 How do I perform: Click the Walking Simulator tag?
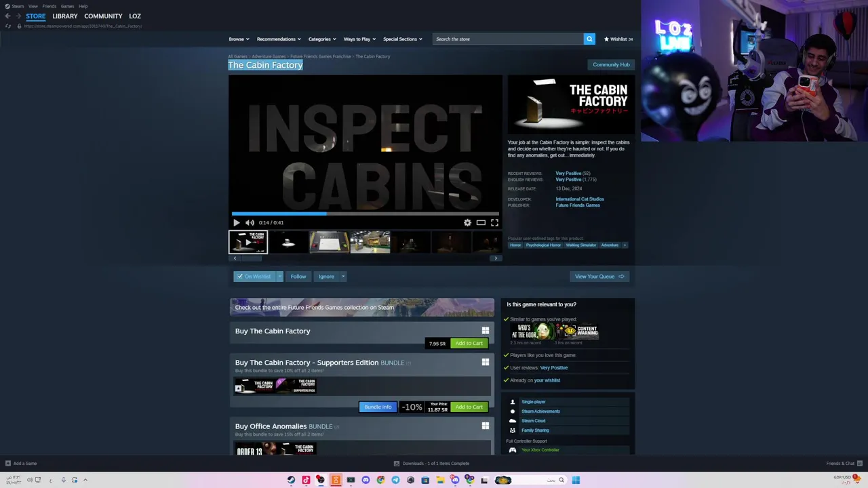click(x=581, y=245)
